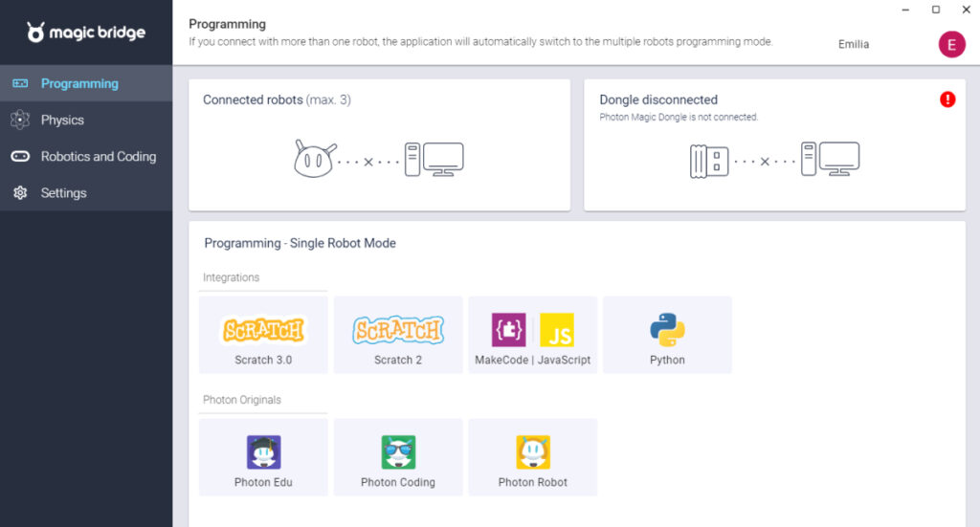Click the USB dongle connection graphic
Screen dimensions: 980x527
774,161
